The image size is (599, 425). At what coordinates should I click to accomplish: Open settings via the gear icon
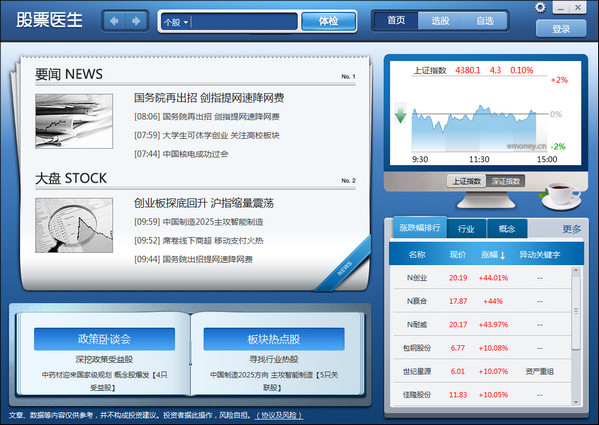[540, 7]
